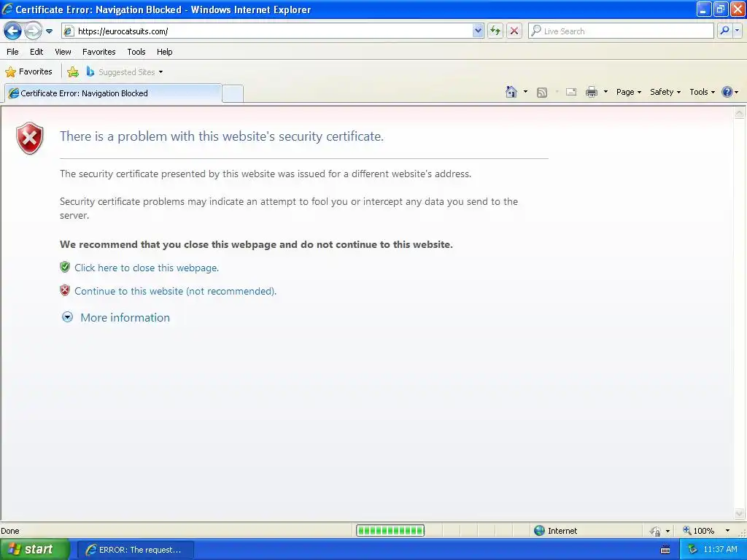The width and height of the screenshot is (747, 560).
Task: Open Protected Mode status bar icon
Action: pyautogui.click(x=656, y=531)
